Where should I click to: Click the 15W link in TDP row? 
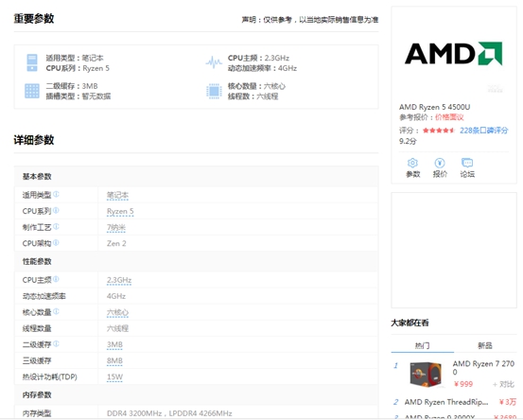coord(114,377)
